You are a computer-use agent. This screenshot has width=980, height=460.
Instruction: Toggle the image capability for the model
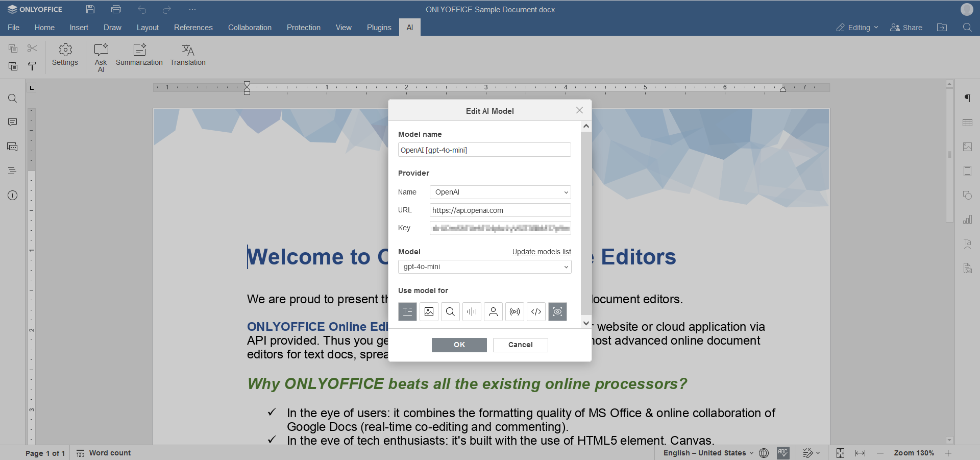tap(429, 311)
